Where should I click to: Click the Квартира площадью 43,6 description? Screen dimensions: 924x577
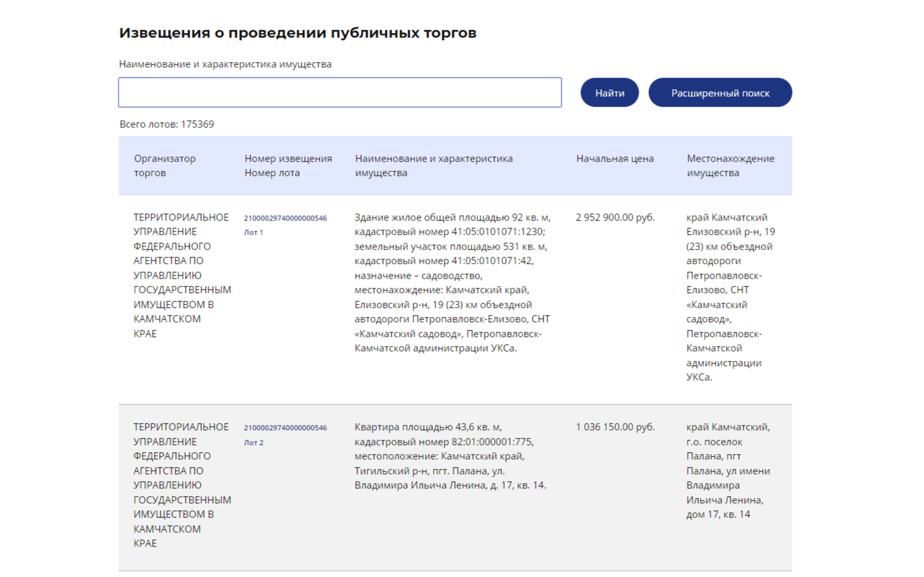tap(450, 456)
